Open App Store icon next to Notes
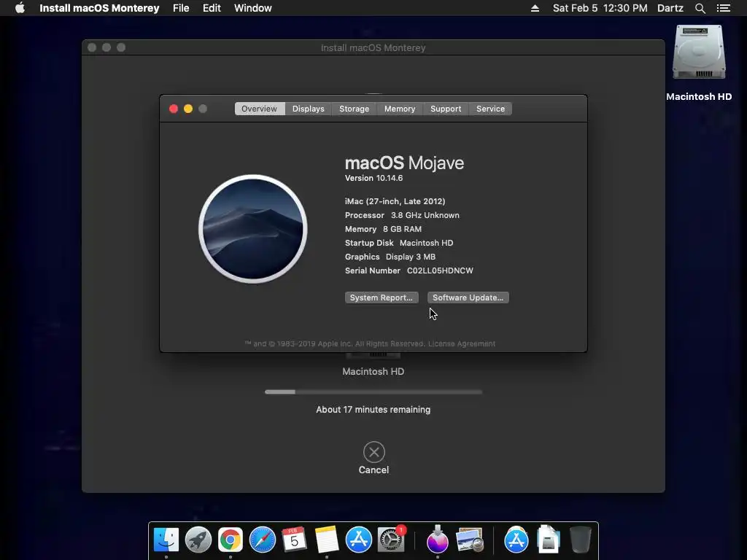 click(x=359, y=540)
